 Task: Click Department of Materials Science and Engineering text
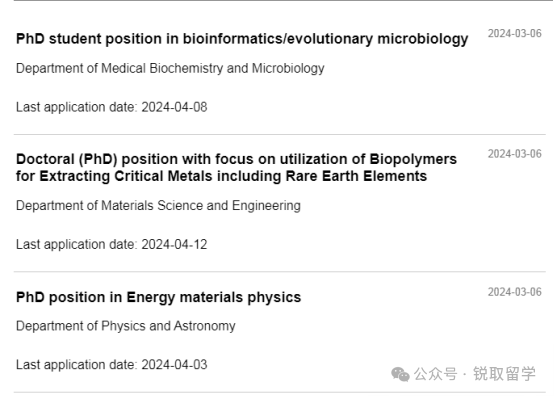(158, 206)
